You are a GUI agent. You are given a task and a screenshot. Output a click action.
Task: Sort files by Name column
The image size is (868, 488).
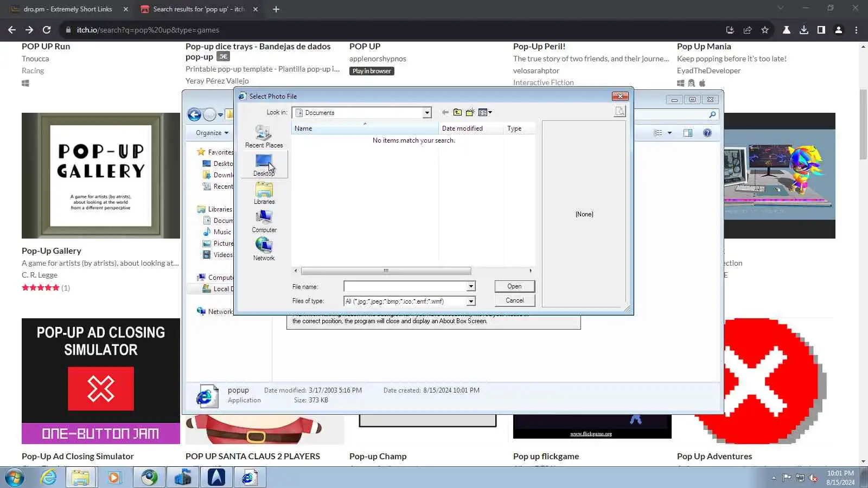tap(365, 129)
